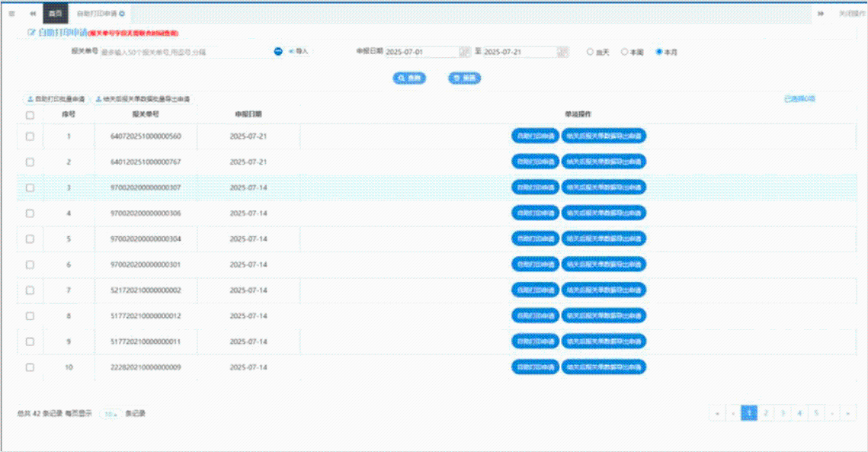Select the 本月 radio button
The image size is (868, 452).
click(658, 52)
